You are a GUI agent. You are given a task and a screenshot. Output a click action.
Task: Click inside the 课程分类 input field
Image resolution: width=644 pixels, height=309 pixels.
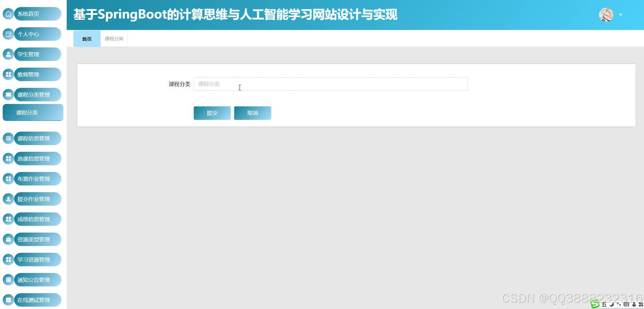tap(330, 84)
